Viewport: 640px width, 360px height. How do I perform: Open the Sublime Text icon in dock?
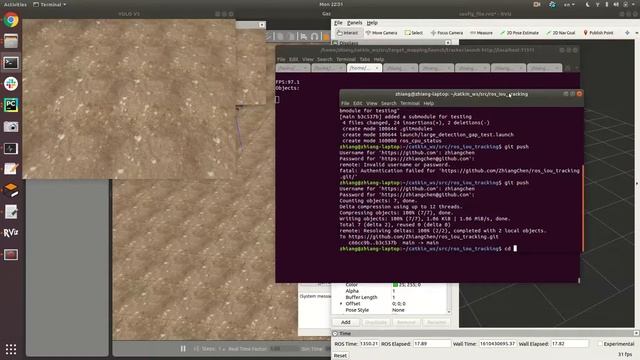(11, 190)
